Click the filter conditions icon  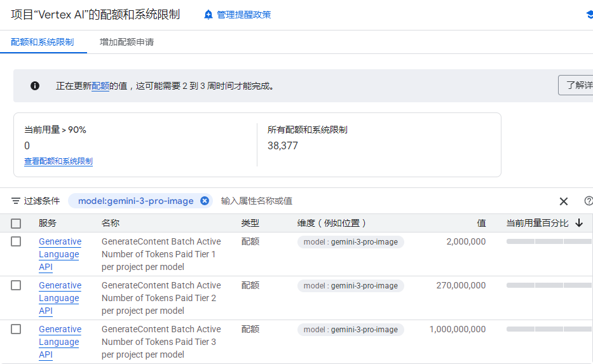tap(15, 201)
